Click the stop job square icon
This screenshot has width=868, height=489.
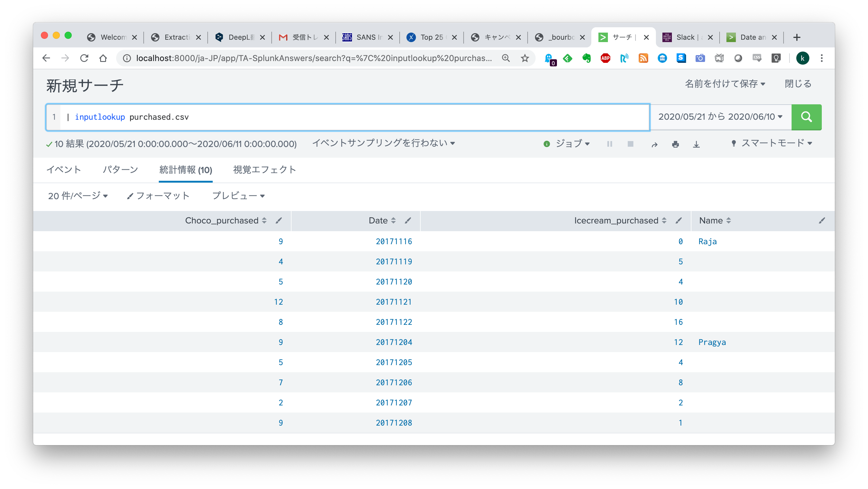click(x=630, y=144)
